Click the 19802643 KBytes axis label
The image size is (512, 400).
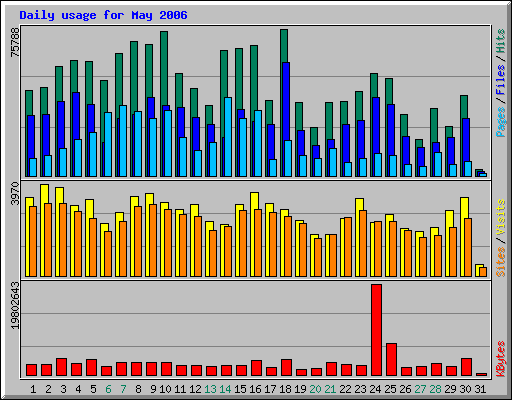click(x=15, y=305)
